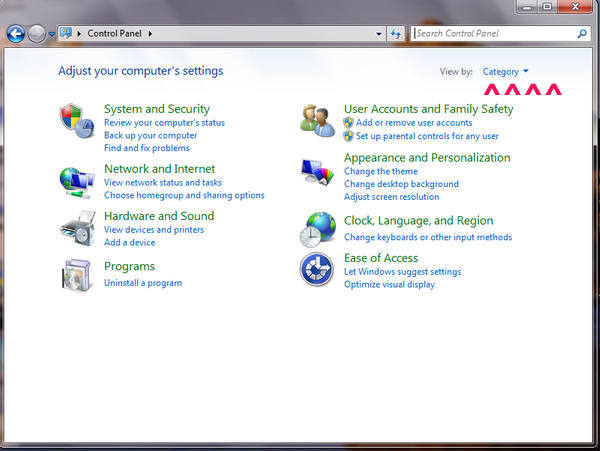The image size is (600, 451).
Task: Click Change the theme
Action: point(381,171)
